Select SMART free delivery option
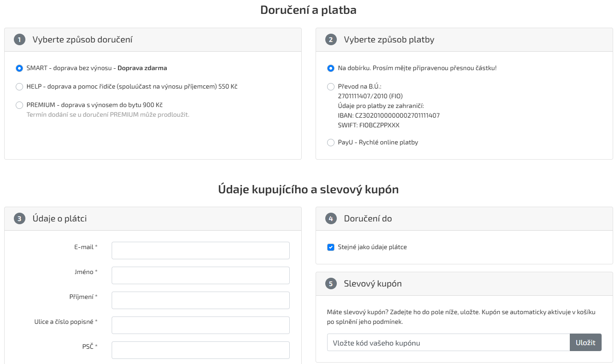The width and height of the screenshot is (615, 364). [19, 68]
